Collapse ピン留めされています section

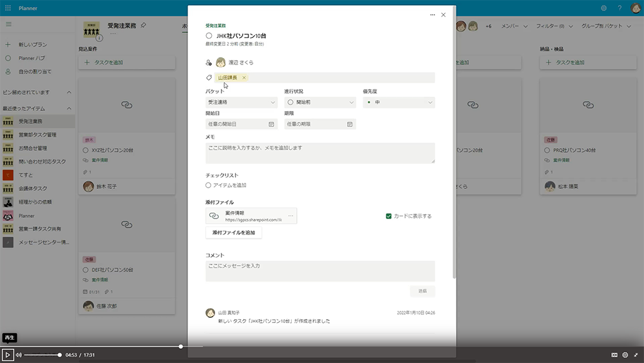[x=69, y=92]
